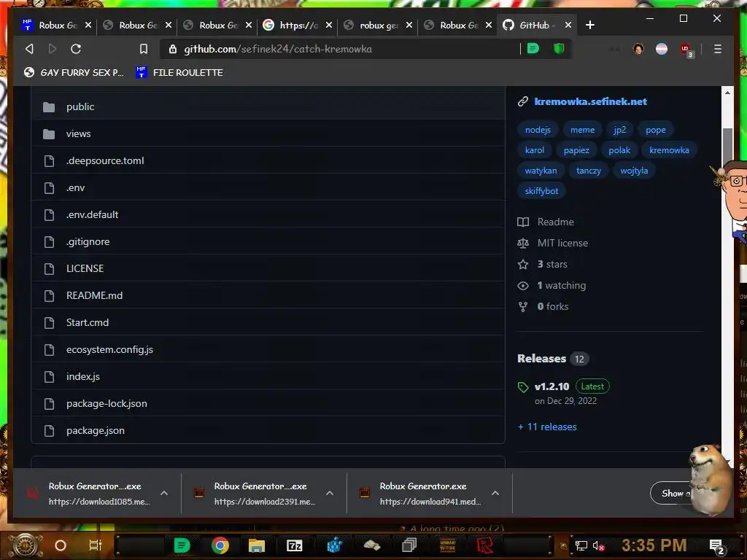Click the meme topic tag
The image size is (747, 560).
582,130
